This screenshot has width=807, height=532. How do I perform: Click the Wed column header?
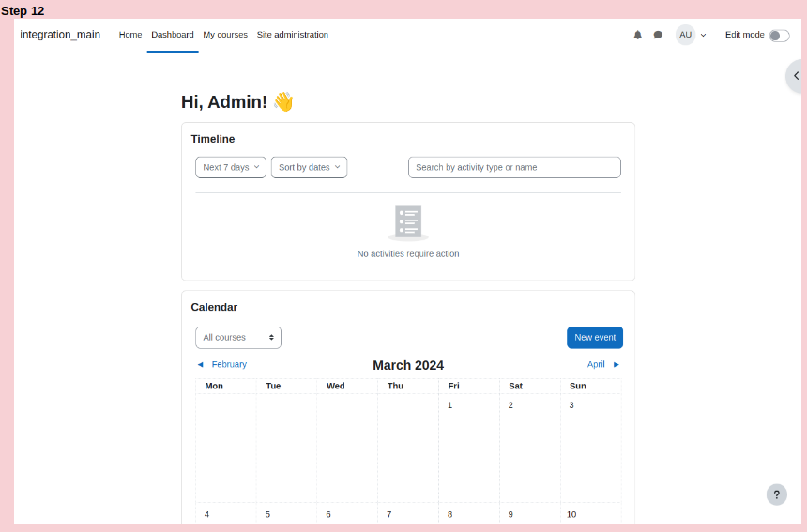tap(336, 386)
